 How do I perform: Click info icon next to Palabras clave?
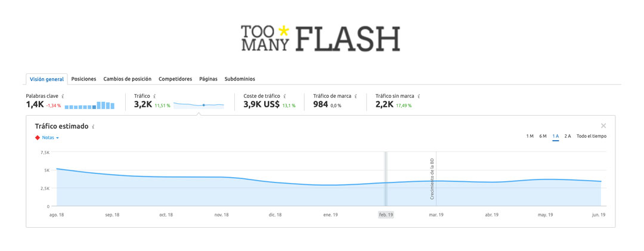(x=63, y=96)
